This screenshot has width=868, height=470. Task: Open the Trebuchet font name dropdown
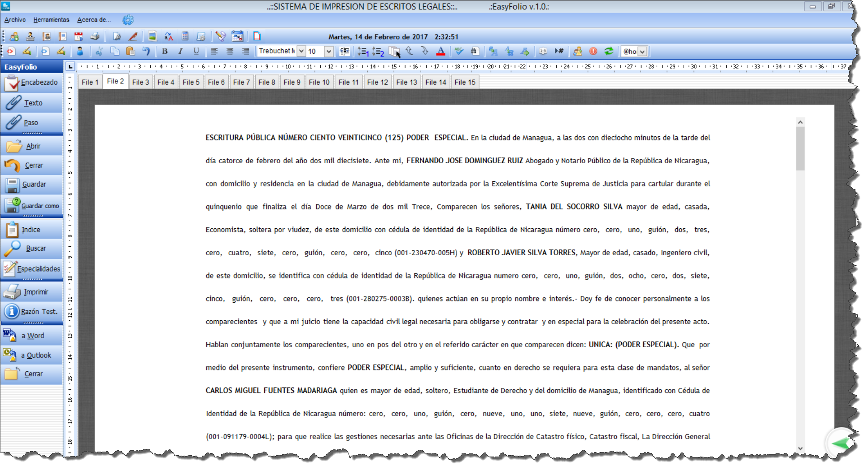[301, 52]
